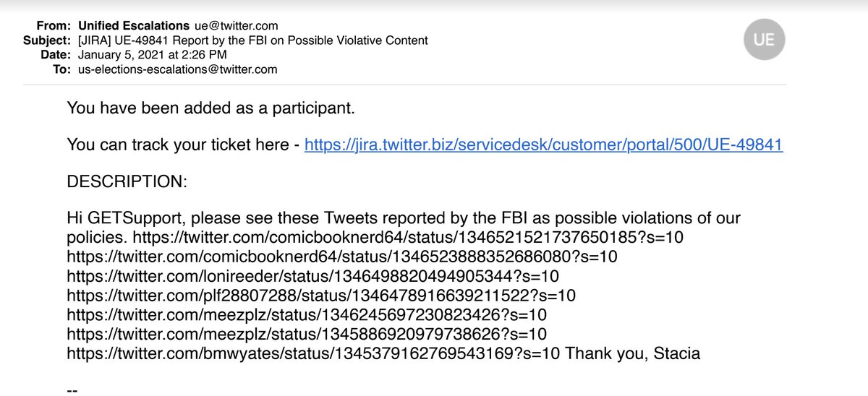Viewport: 868px width, 396px height.
Task: Open the bmwyates status URL
Action: (313, 354)
